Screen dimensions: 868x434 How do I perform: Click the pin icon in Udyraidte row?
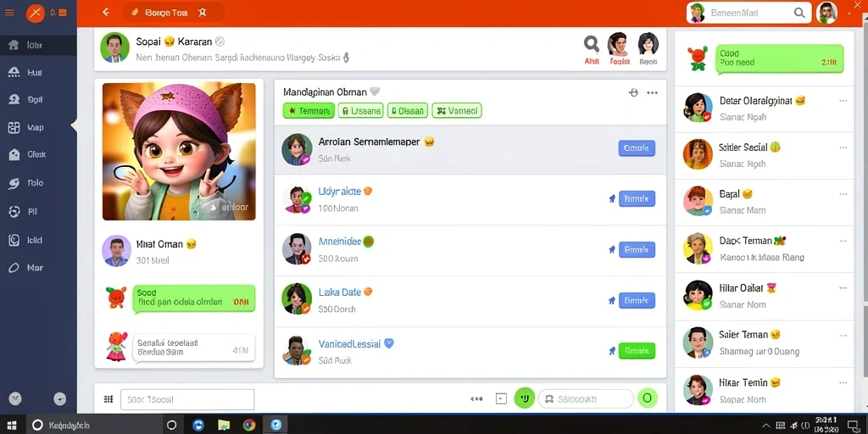pyautogui.click(x=612, y=198)
